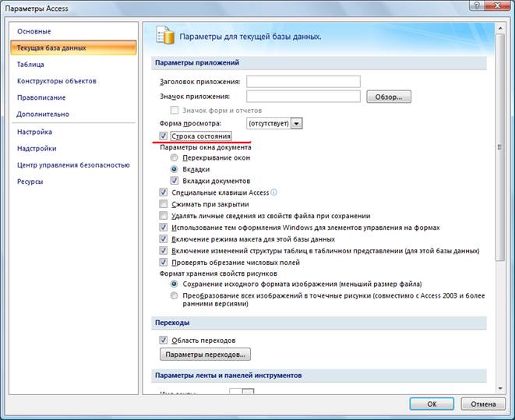The height and width of the screenshot is (420, 515).
Task: Toggle Включение режима макета checkbox
Action: [164, 239]
